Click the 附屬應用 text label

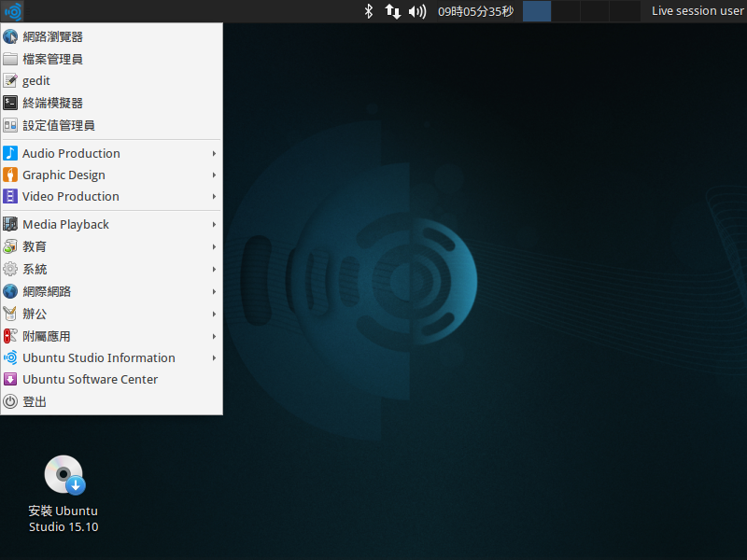[x=47, y=336]
